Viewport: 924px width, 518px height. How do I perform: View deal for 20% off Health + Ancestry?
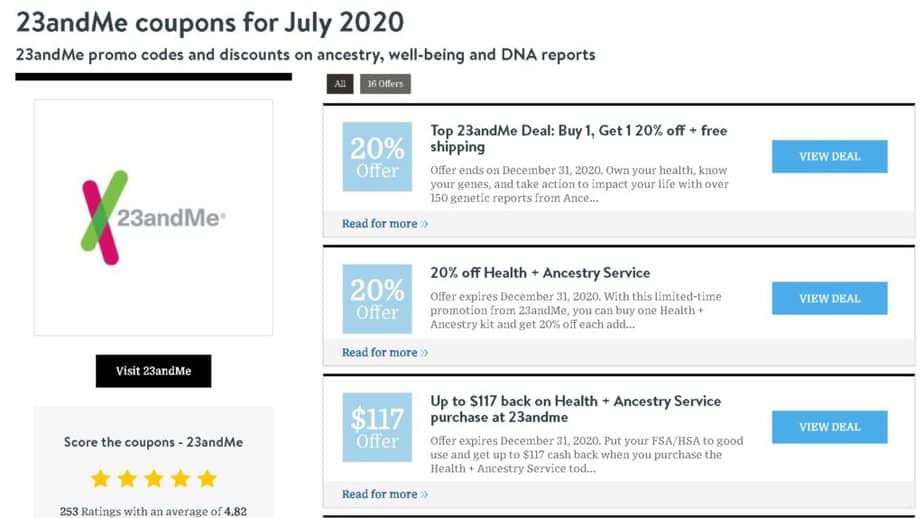click(830, 298)
